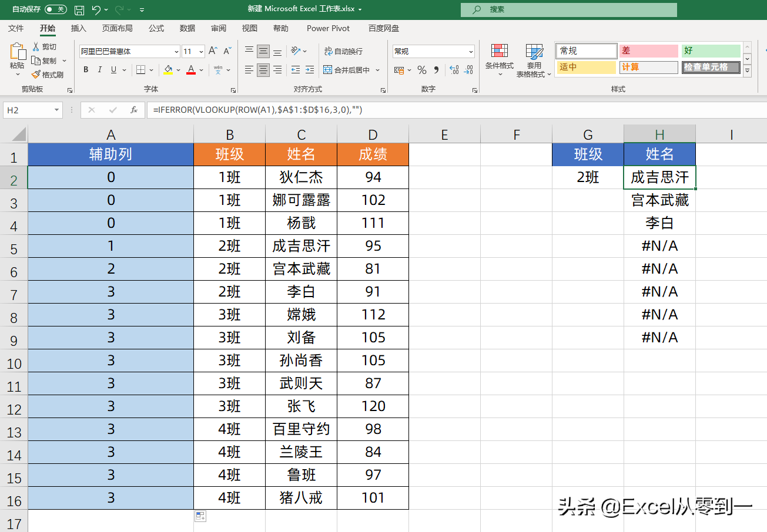The height and width of the screenshot is (532, 767).
Task: Open Conditional Formatting (条件格式)
Action: point(500,59)
